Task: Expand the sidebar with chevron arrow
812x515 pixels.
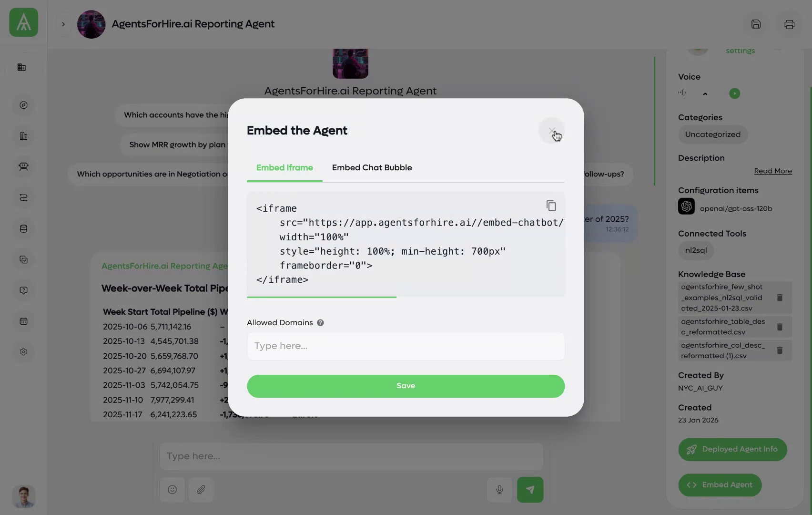Action: pos(63,24)
